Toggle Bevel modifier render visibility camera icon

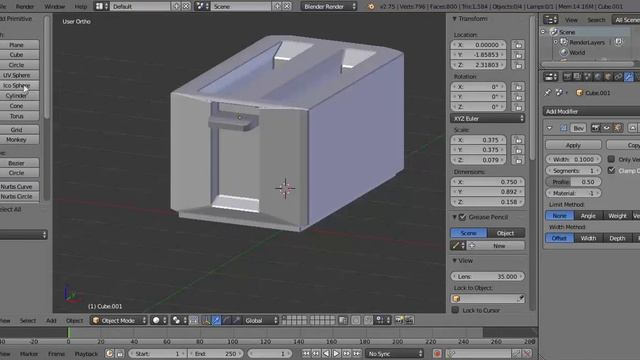click(596, 128)
